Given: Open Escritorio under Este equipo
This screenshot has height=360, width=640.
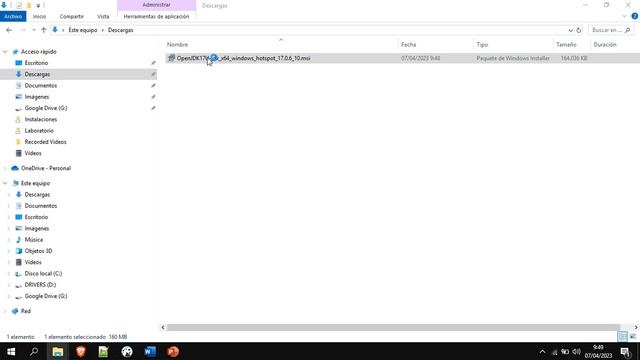Looking at the screenshot, I should (36, 217).
